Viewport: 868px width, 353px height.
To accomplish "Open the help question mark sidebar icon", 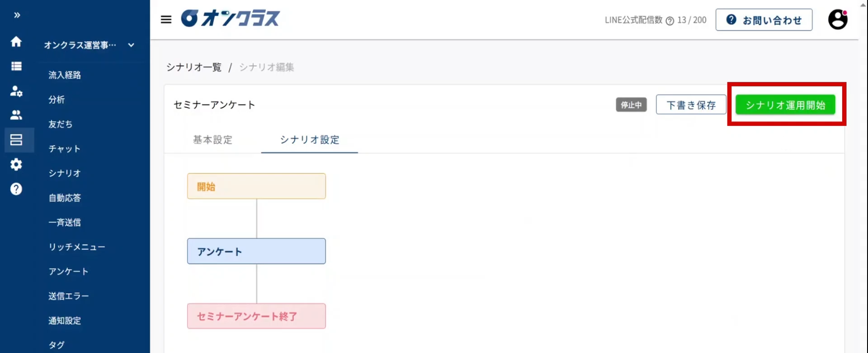I will click(16, 189).
